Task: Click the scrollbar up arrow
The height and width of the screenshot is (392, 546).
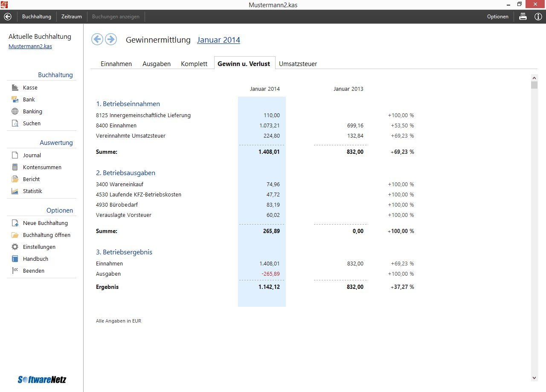Action: click(534, 78)
